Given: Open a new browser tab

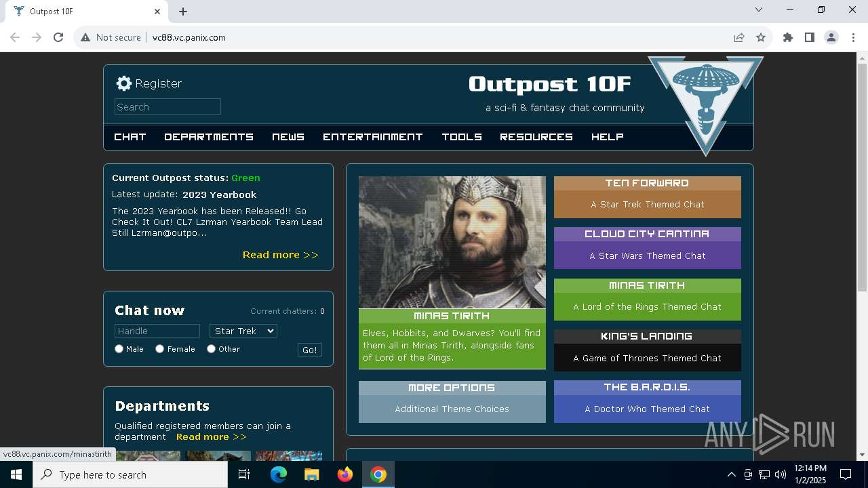Looking at the screenshot, I should tap(183, 11).
